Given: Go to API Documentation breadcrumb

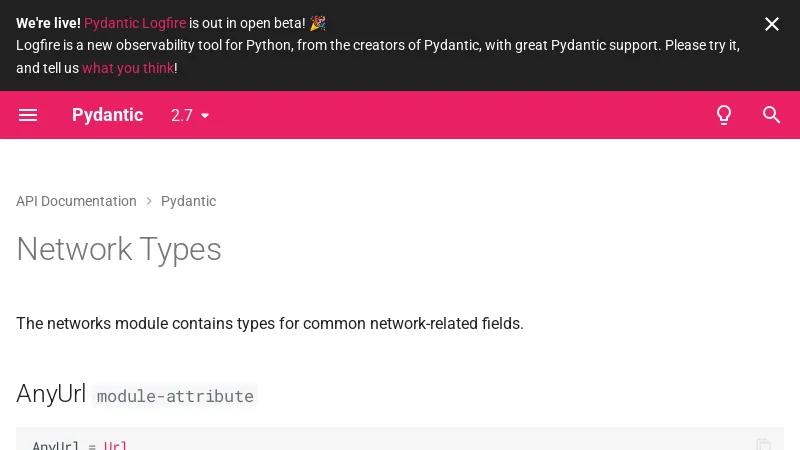Looking at the screenshot, I should tap(76, 201).
